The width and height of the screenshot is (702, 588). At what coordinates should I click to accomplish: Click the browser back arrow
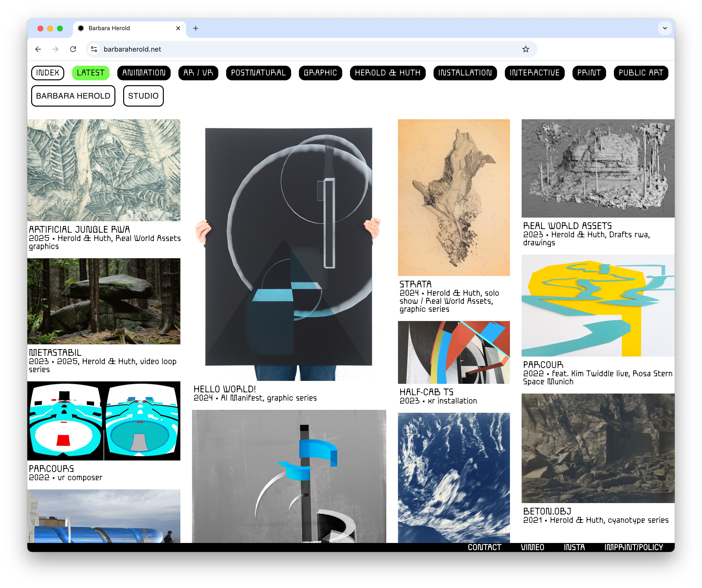click(x=38, y=49)
